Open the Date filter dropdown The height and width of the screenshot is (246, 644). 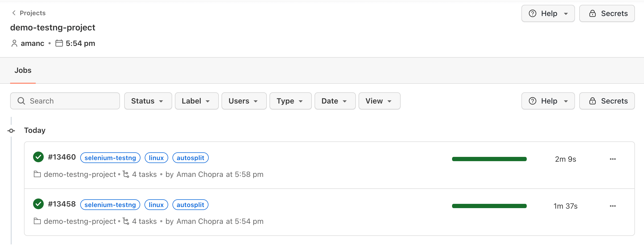coord(335,101)
